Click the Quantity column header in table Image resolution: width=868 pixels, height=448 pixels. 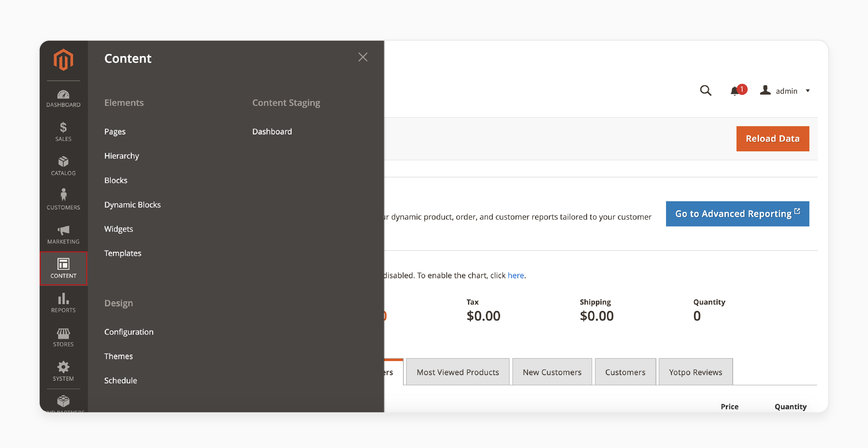790,407
